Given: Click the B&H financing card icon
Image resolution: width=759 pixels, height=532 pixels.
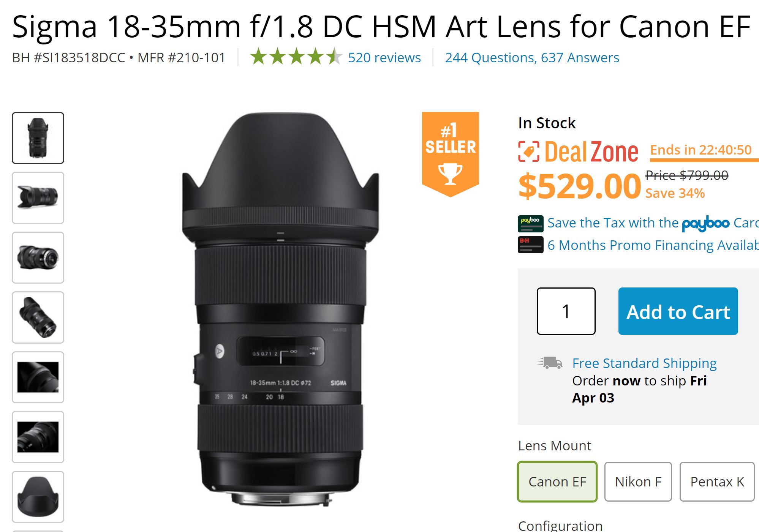Looking at the screenshot, I should (x=530, y=245).
